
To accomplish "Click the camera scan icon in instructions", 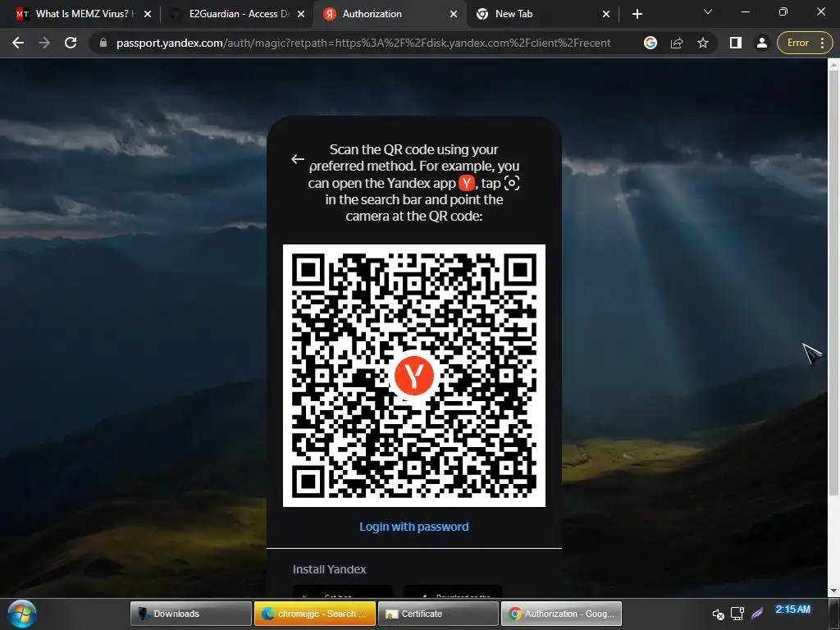I will click(512, 183).
